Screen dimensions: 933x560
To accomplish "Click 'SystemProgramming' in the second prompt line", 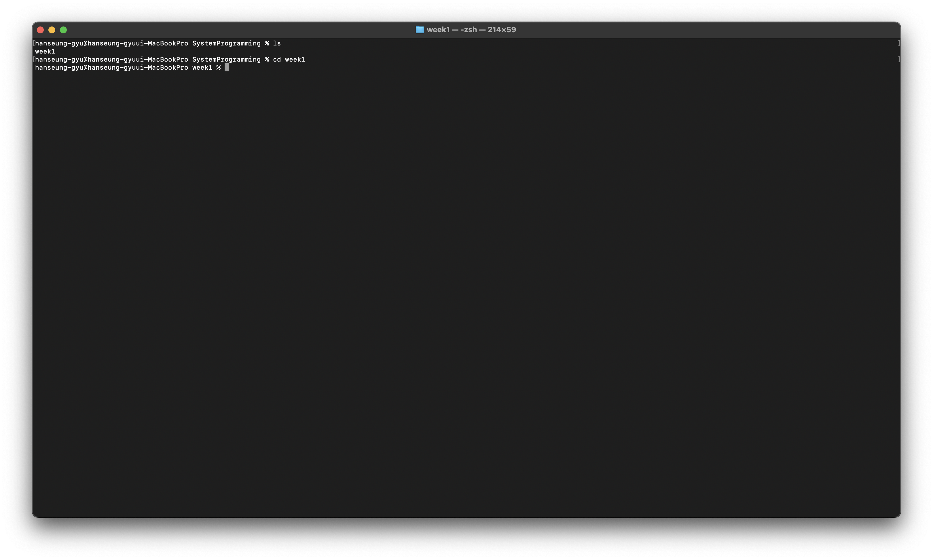I will [226, 60].
